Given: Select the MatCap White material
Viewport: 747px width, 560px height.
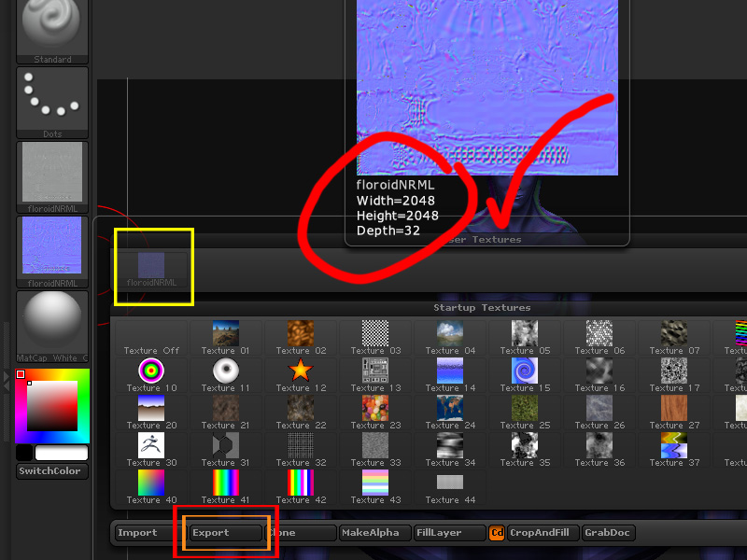Looking at the screenshot, I should coord(51,322).
